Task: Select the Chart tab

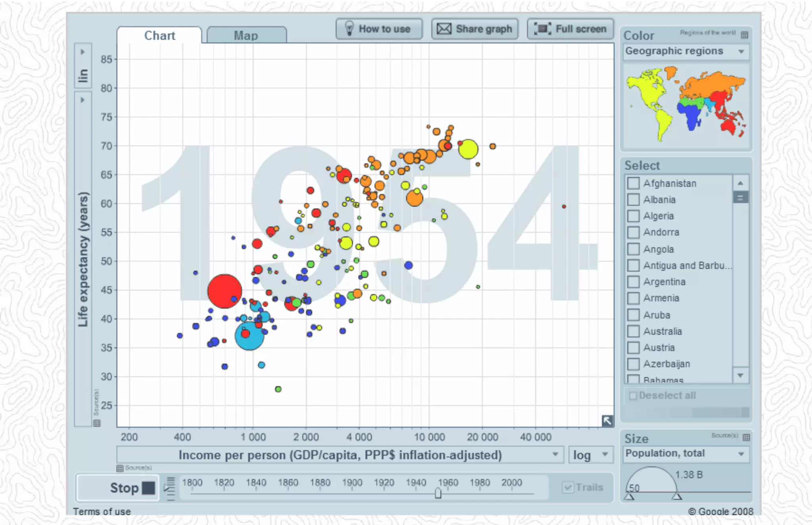Action: [159, 36]
